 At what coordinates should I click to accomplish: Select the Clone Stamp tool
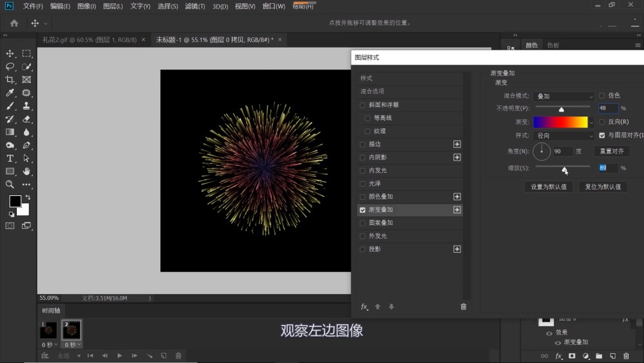pyautogui.click(x=26, y=106)
